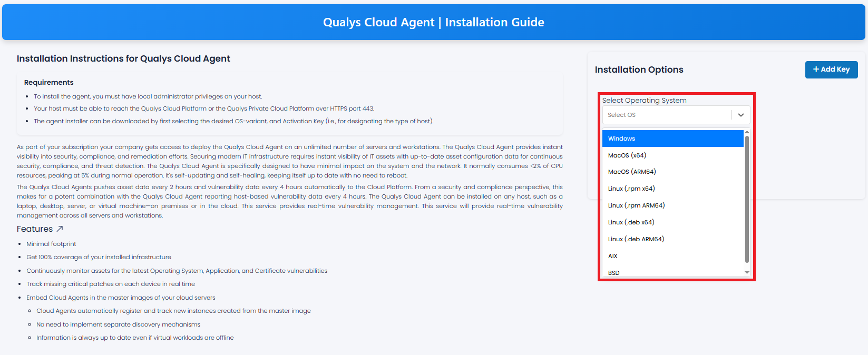Viewport: 868px width, 355px height.
Task: Open the Features link with arrow icon
Action: click(x=40, y=229)
